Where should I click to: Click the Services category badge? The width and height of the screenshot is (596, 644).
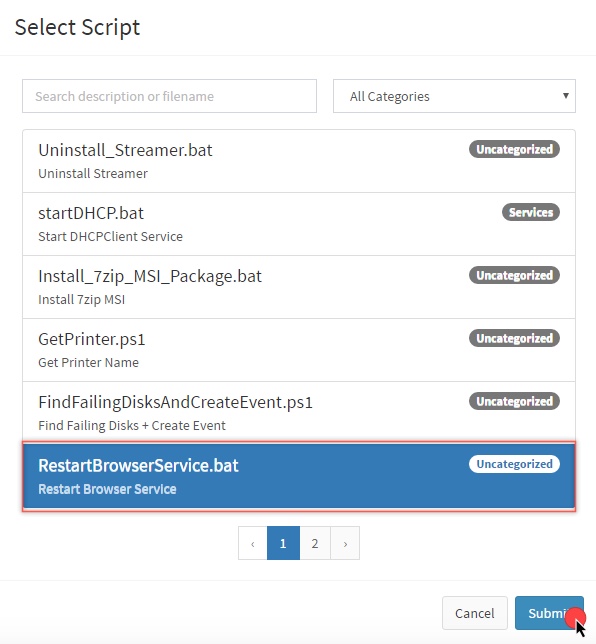click(531, 212)
